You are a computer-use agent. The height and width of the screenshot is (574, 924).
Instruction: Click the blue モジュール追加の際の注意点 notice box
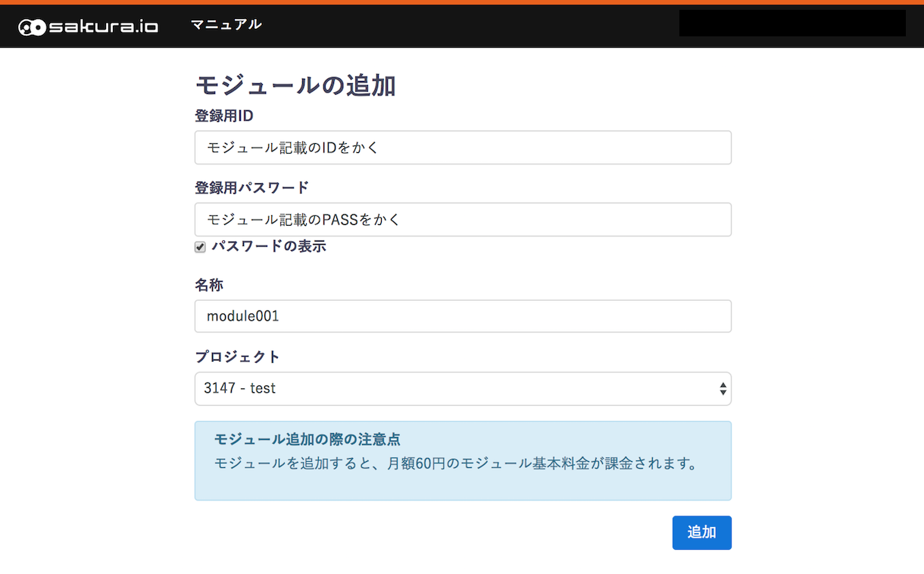click(463, 460)
